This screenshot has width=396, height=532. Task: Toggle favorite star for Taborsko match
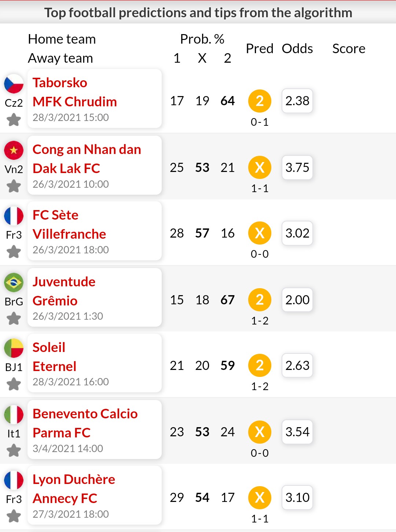tap(14, 120)
